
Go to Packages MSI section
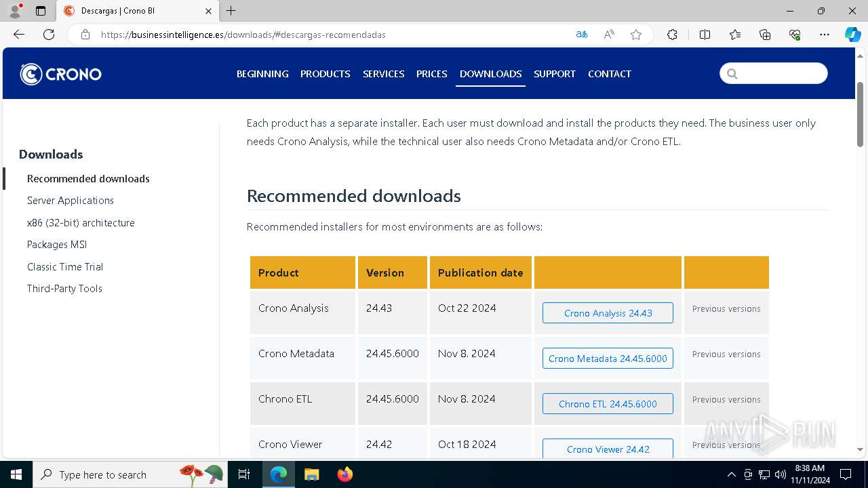click(x=57, y=245)
